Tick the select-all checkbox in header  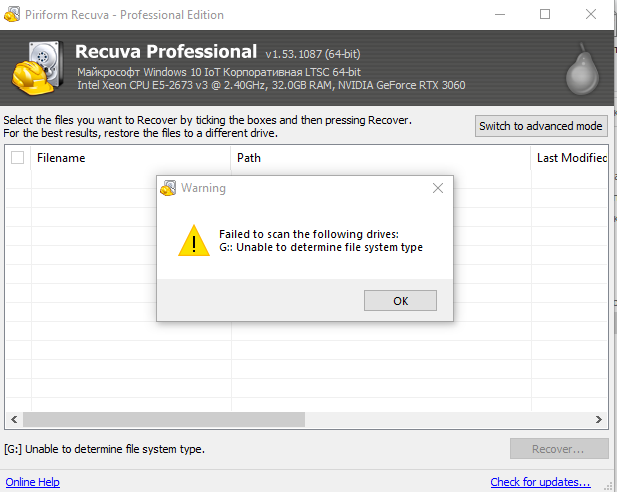[x=18, y=158]
